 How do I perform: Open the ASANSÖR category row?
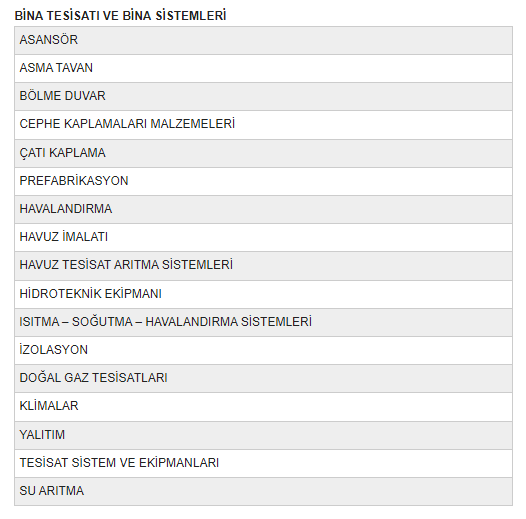click(x=263, y=40)
